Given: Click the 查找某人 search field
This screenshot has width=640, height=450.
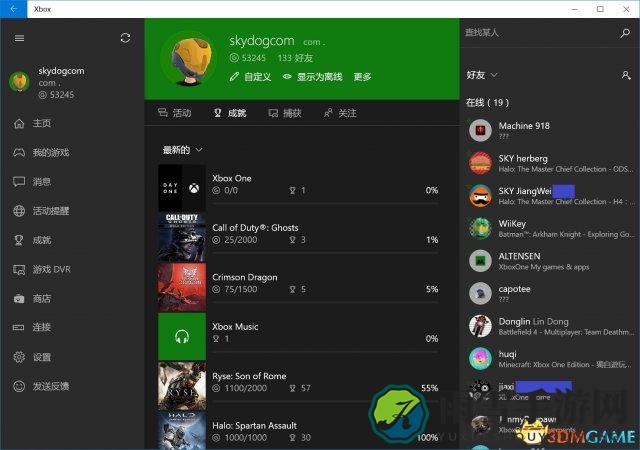Looking at the screenshot, I should [539, 33].
